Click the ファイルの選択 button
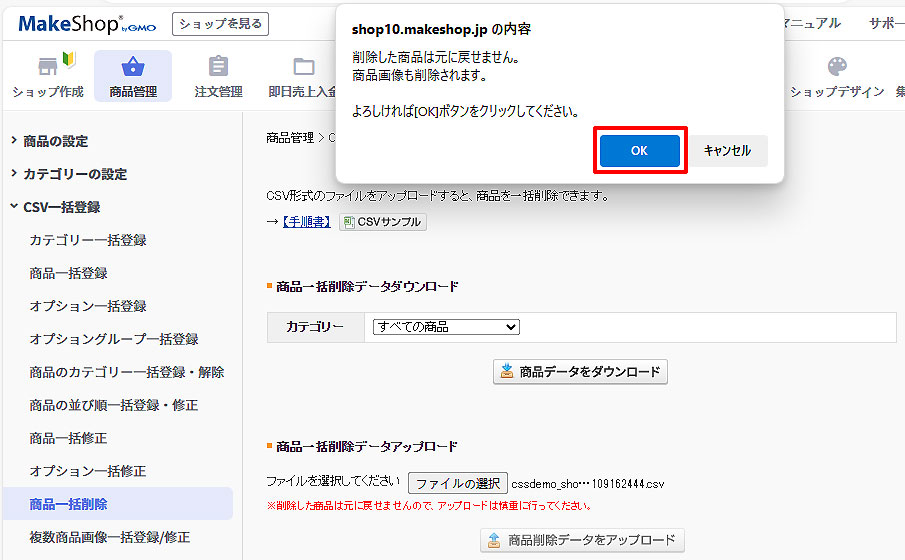905x560 pixels. pyautogui.click(x=458, y=483)
